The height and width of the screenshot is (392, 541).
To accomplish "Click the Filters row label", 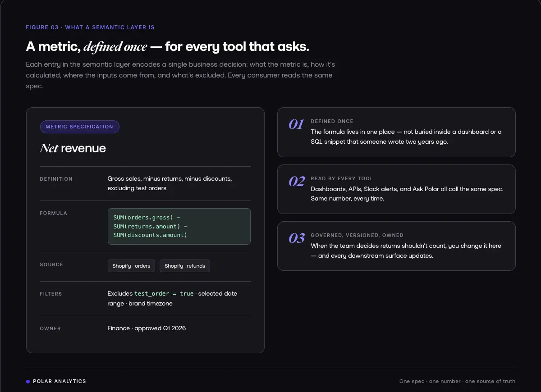I will [51, 294].
